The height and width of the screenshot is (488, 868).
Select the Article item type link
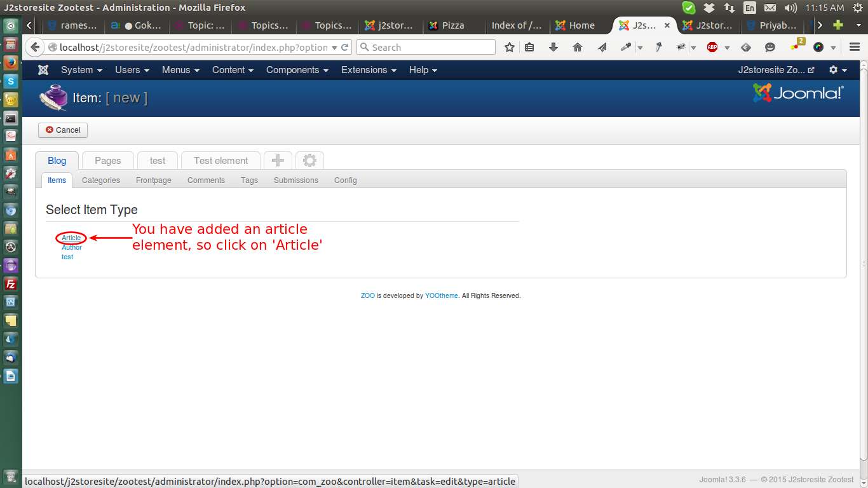coord(71,238)
